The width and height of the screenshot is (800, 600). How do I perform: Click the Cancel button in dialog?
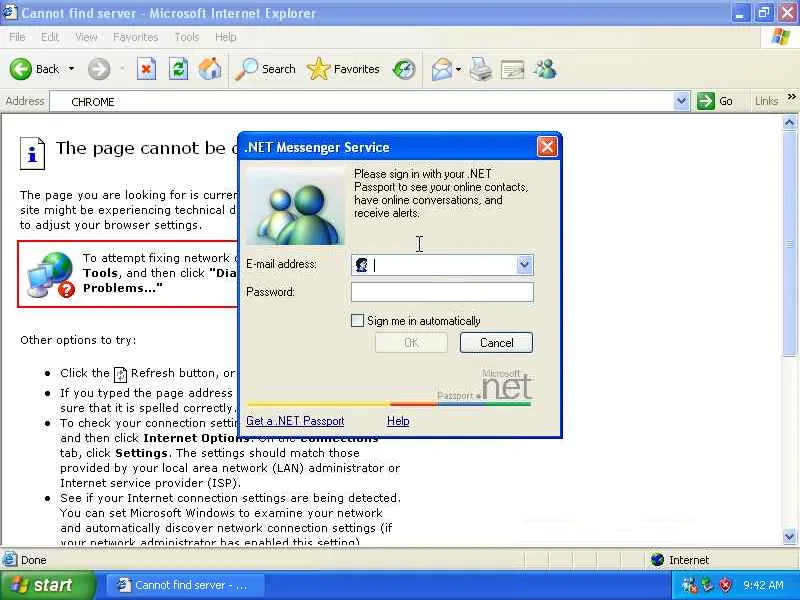coord(496,343)
